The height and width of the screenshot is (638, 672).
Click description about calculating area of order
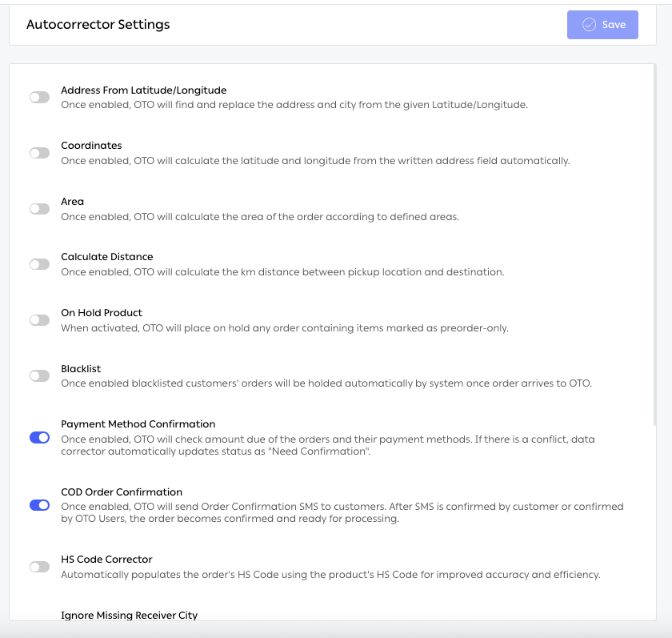(x=260, y=216)
